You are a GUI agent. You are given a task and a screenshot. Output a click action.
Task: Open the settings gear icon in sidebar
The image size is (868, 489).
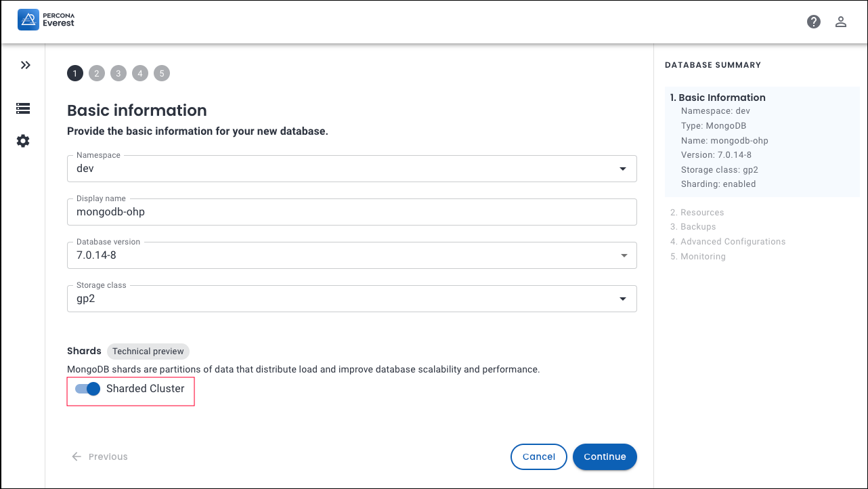coord(23,141)
